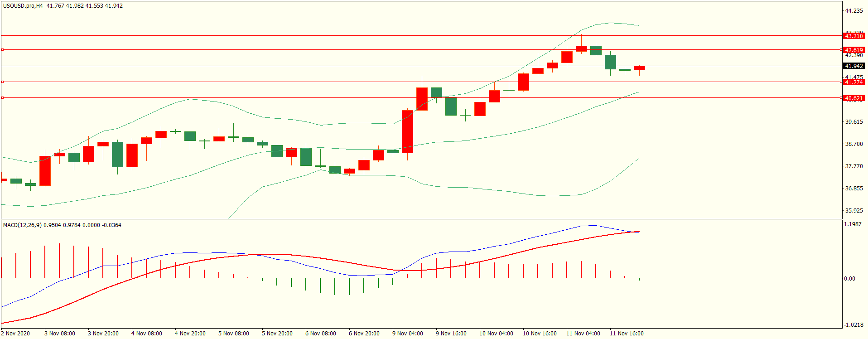Click the 6 Nov 20:00 time label
This screenshot has height=339, width=868.
364,334
